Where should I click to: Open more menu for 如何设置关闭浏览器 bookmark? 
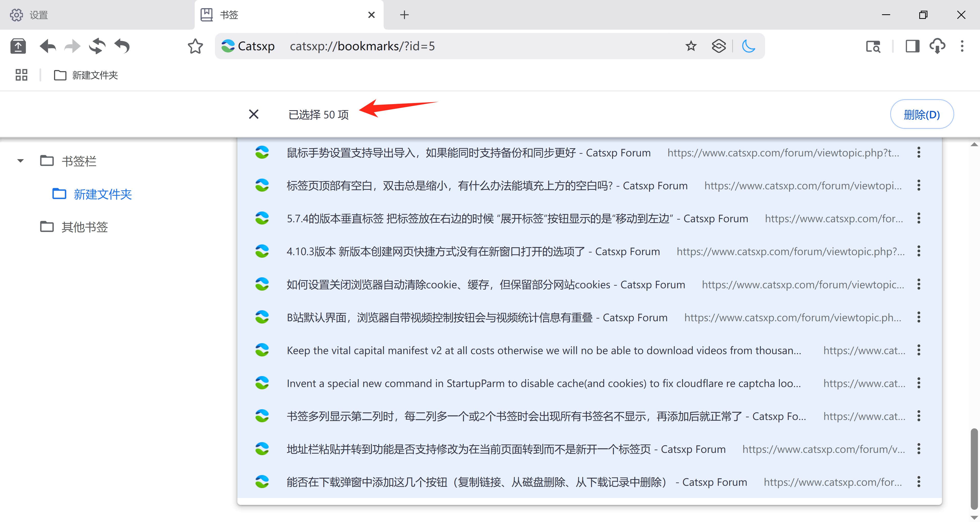[918, 284]
